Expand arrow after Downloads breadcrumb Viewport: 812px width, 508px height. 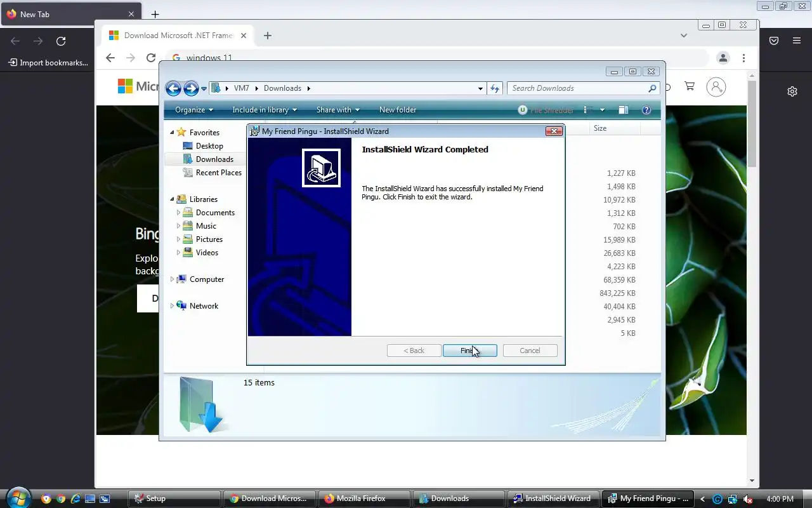point(309,88)
